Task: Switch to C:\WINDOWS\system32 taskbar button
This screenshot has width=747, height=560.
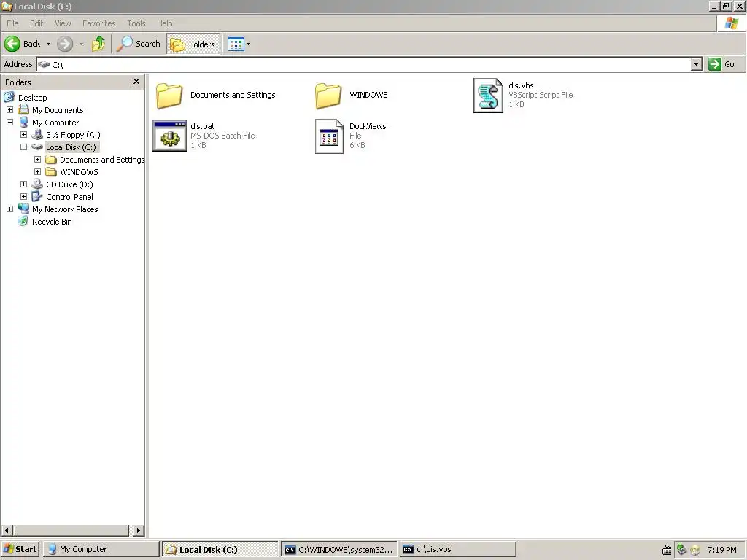Action: point(338,549)
